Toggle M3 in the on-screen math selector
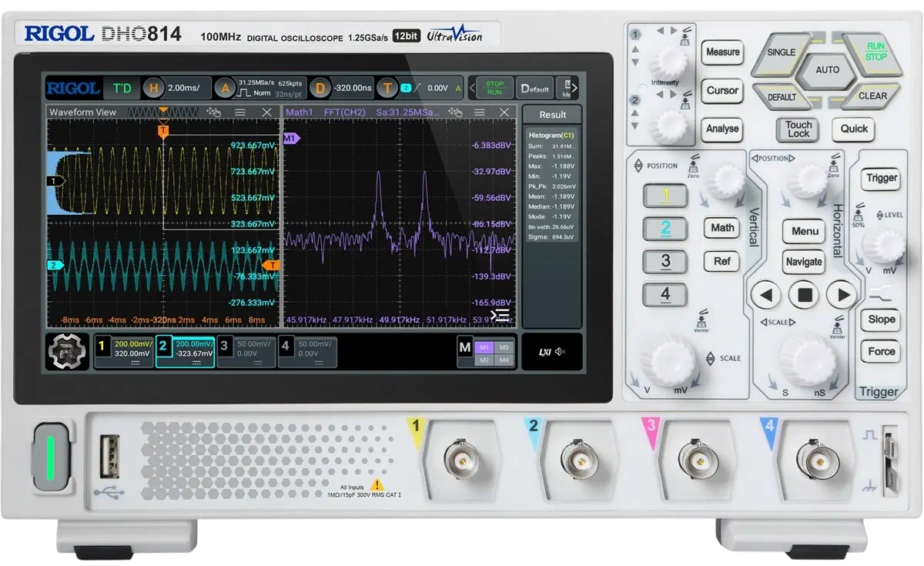The height and width of the screenshot is (566, 924). [x=504, y=347]
